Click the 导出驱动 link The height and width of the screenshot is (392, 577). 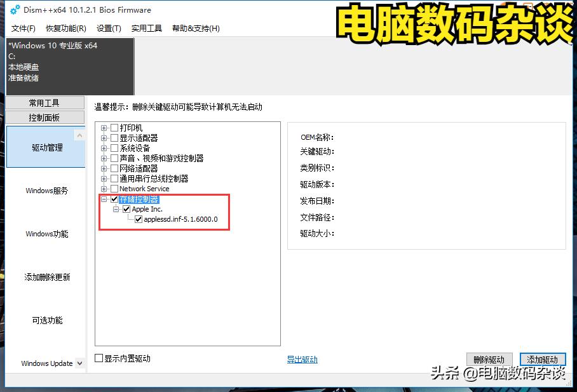[x=301, y=358]
